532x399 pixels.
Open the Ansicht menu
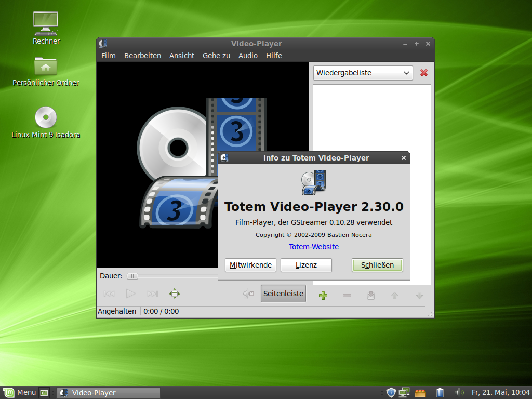(181, 56)
